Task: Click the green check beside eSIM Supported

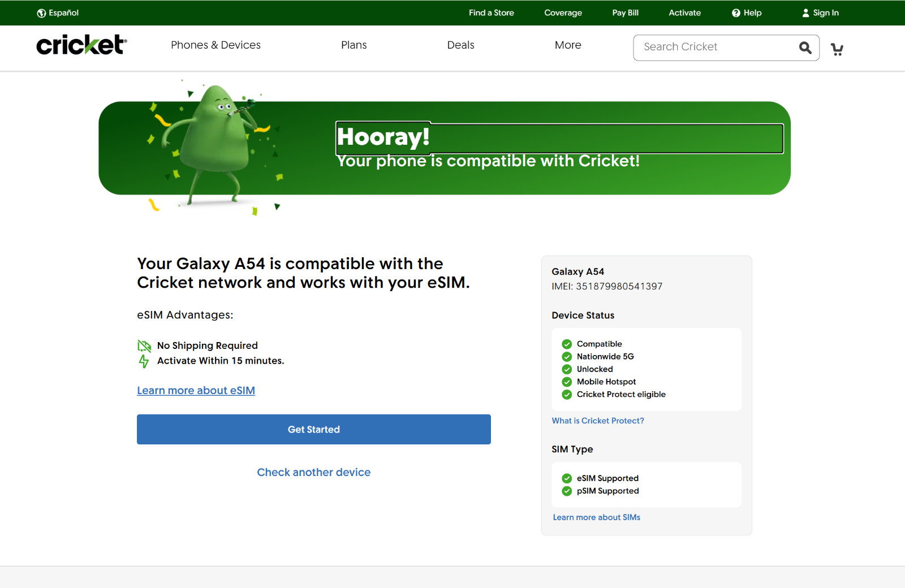Action: [x=567, y=478]
